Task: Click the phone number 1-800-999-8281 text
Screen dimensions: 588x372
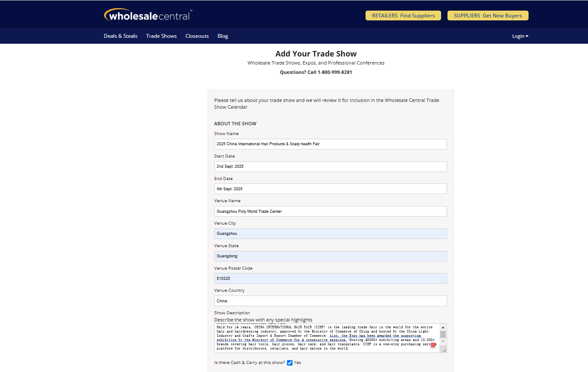Action: pyautogui.click(x=335, y=72)
